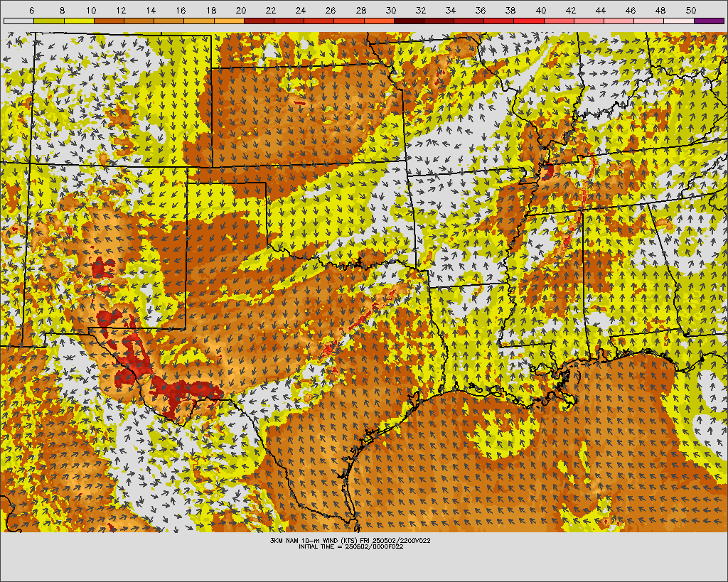The height and width of the screenshot is (582, 728).
Task: Select the 24–26 knots legend swatch
Action: point(319,21)
